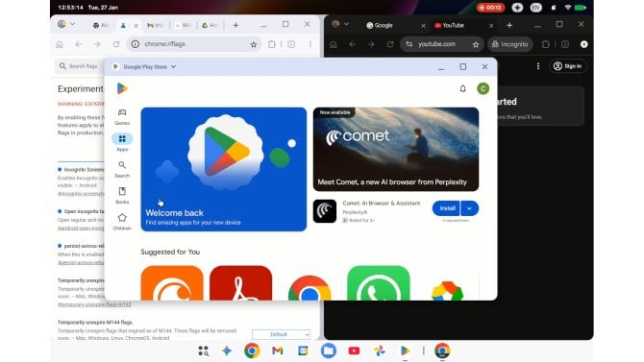Expand tab search chevron in incognito window
644x362 pixels.
[346, 24]
